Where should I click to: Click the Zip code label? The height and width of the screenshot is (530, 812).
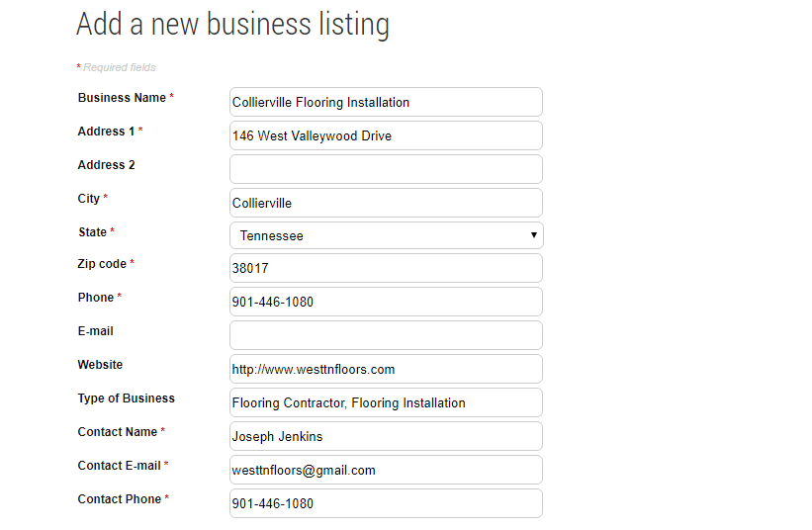click(x=102, y=264)
